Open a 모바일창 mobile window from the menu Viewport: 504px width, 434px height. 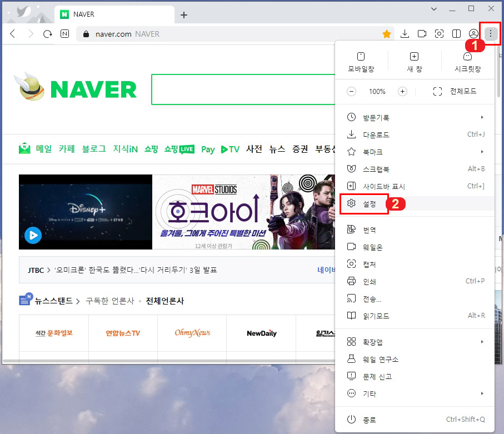coord(362,61)
